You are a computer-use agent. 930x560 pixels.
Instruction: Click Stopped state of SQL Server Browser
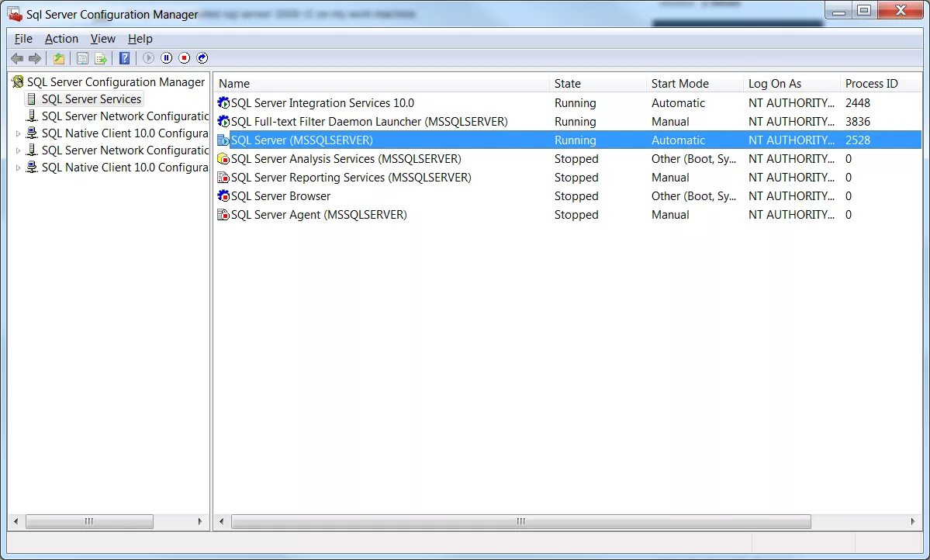coord(576,196)
